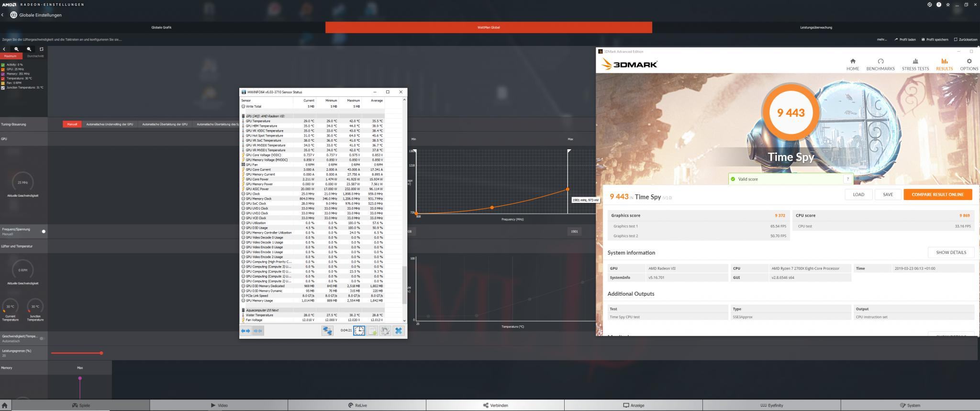Screen dimensions: 980x411
Task: Toggle Frequenz/Spannung manual switch
Action: pos(43,232)
